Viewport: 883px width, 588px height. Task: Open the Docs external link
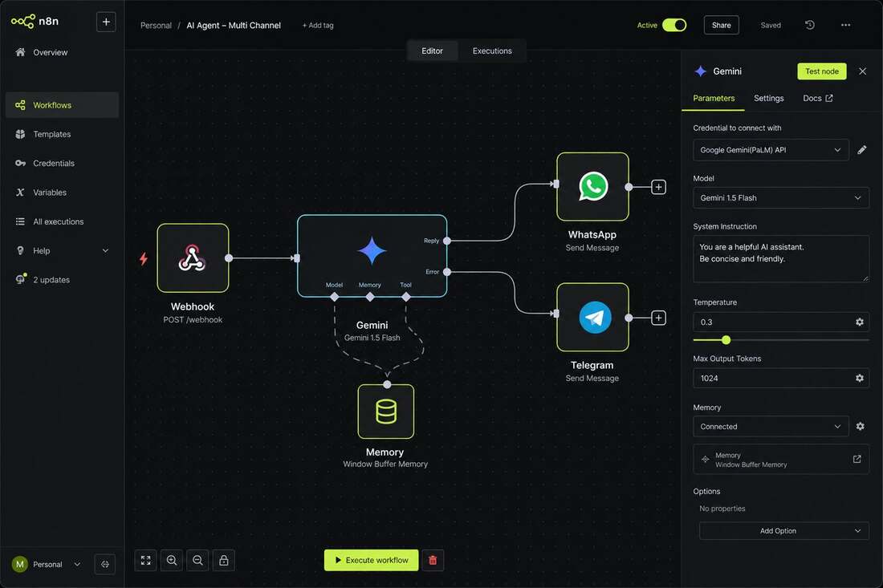(x=818, y=99)
